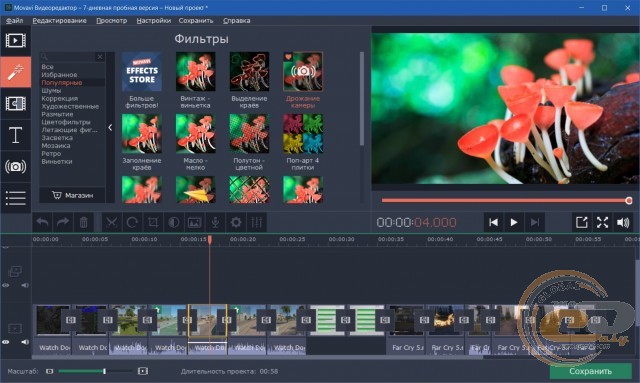Open clip properties gear icon
640x383 pixels.
point(236,223)
